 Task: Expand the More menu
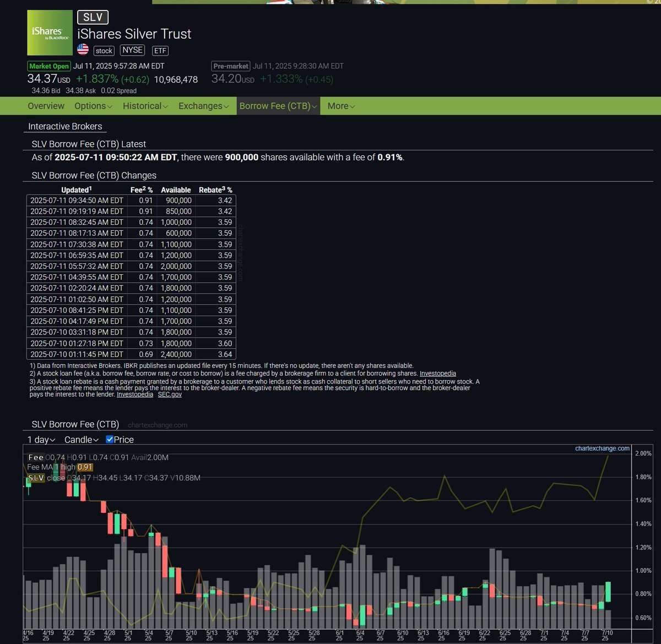[341, 106]
